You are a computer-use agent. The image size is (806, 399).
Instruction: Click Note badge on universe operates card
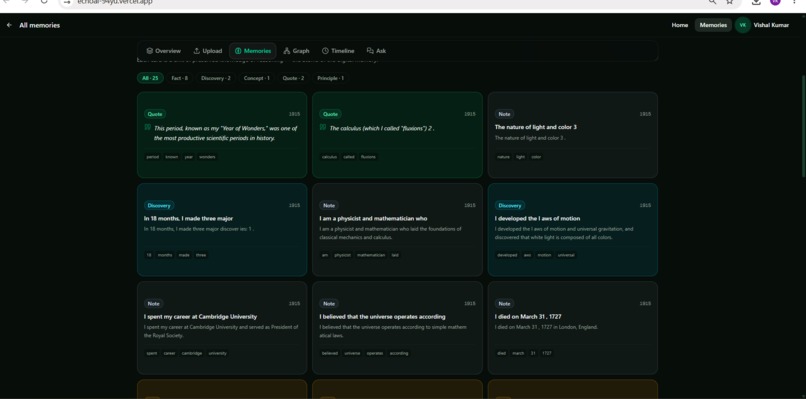[329, 304]
